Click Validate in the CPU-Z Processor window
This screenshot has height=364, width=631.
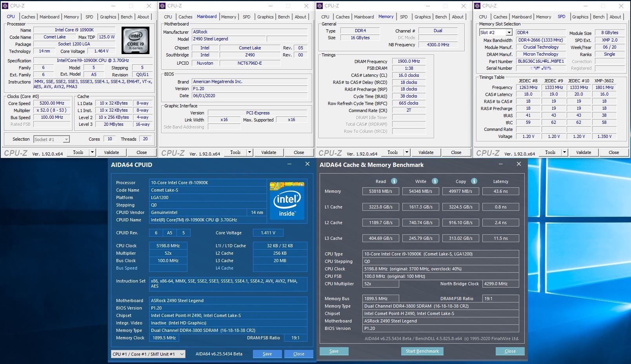(x=111, y=152)
